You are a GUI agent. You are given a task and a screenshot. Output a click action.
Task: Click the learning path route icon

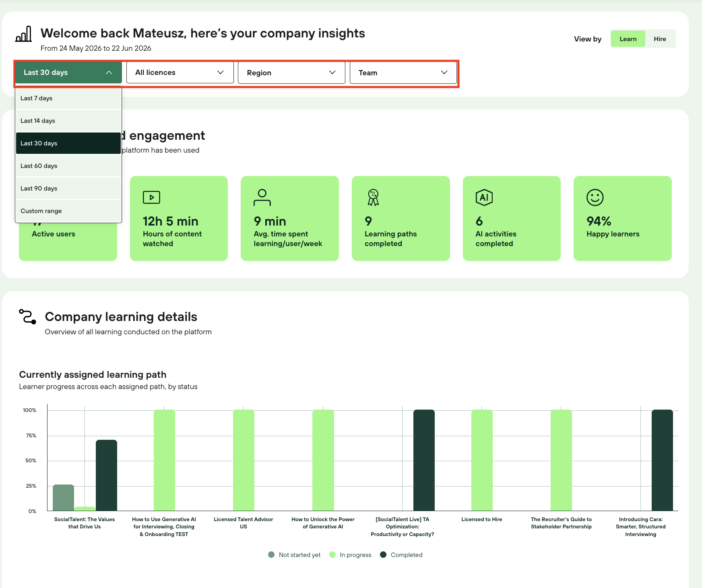28,317
